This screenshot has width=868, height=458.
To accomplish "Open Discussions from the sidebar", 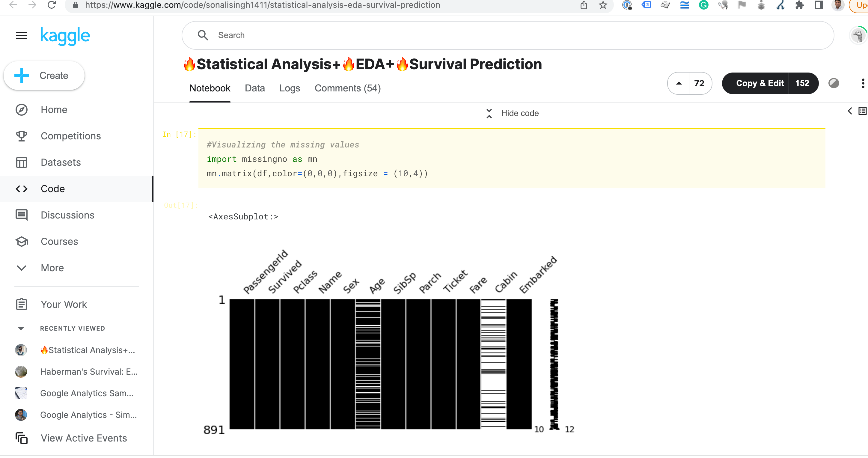I will pyautogui.click(x=21, y=215).
